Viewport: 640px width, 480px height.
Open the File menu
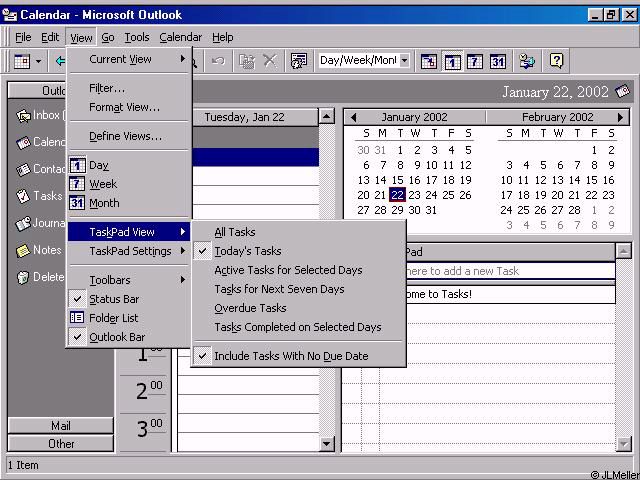pyautogui.click(x=23, y=38)
